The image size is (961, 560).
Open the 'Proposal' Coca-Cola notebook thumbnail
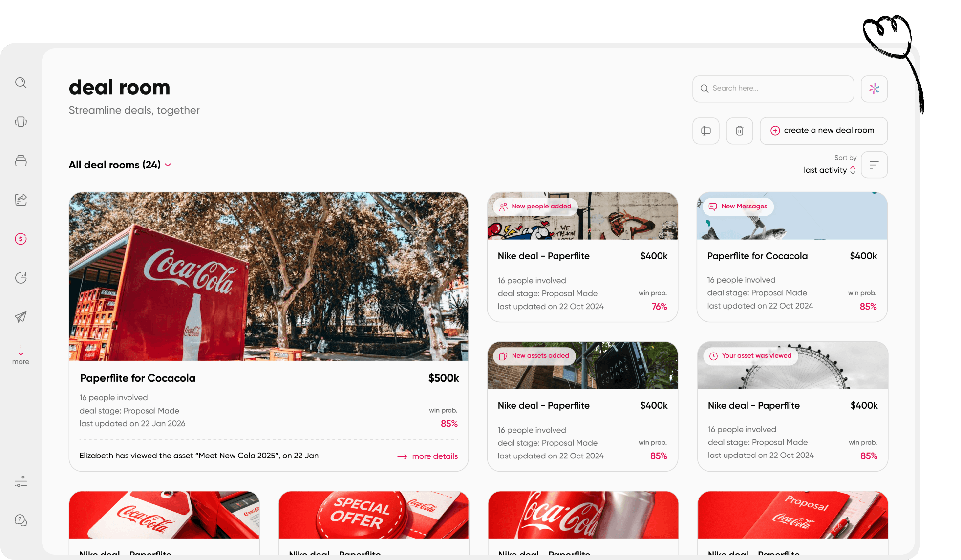pos(793,515)
